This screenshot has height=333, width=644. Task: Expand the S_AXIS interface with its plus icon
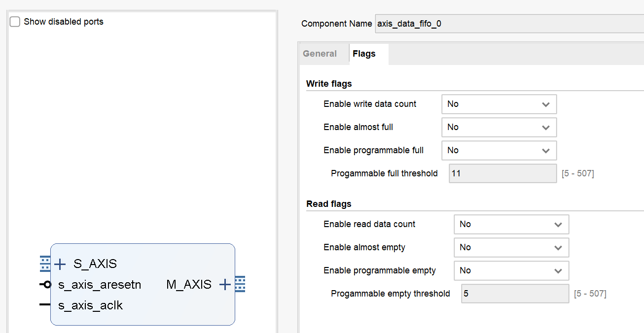pos(60,264)
